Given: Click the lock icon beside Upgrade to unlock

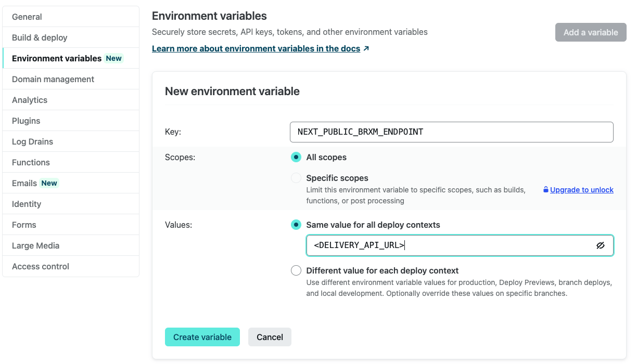Looking at the screenshot, I should point(545,190).
